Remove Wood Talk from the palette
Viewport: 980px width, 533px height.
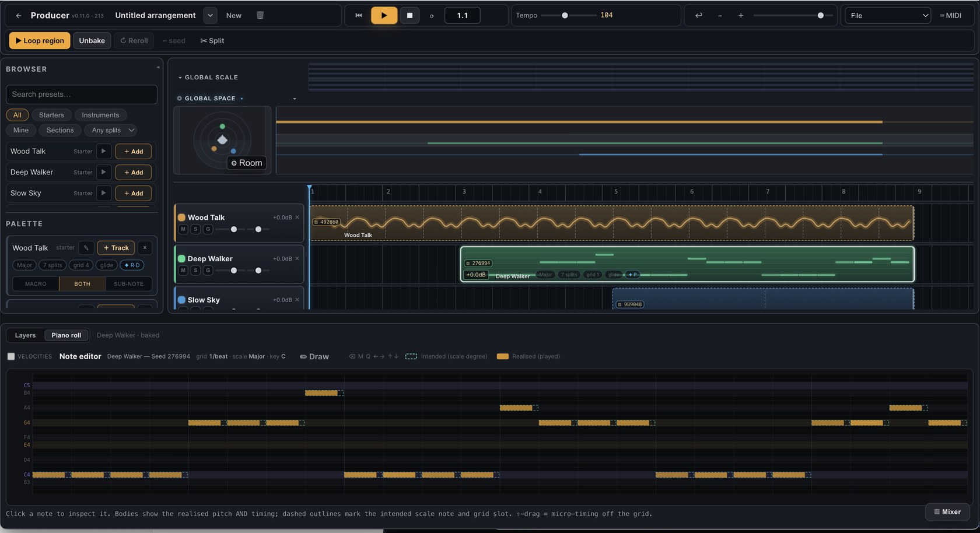(145, 248)
